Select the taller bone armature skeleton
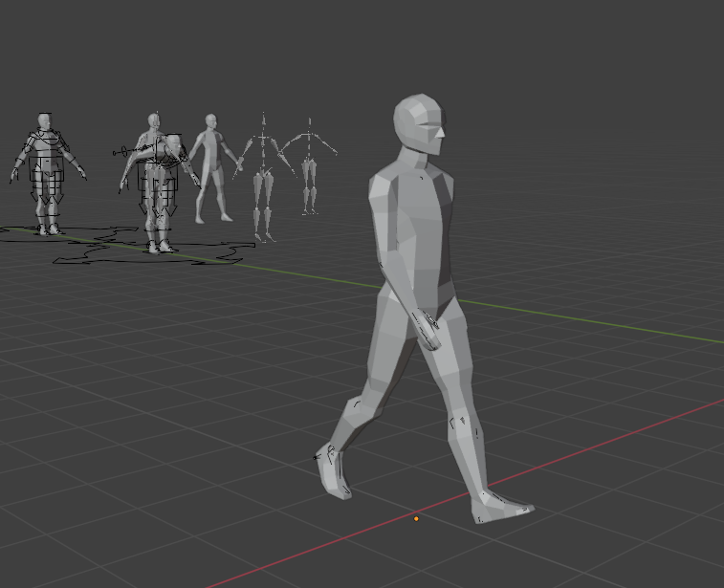Screen dimensions: 724x588 click(263, 178)
